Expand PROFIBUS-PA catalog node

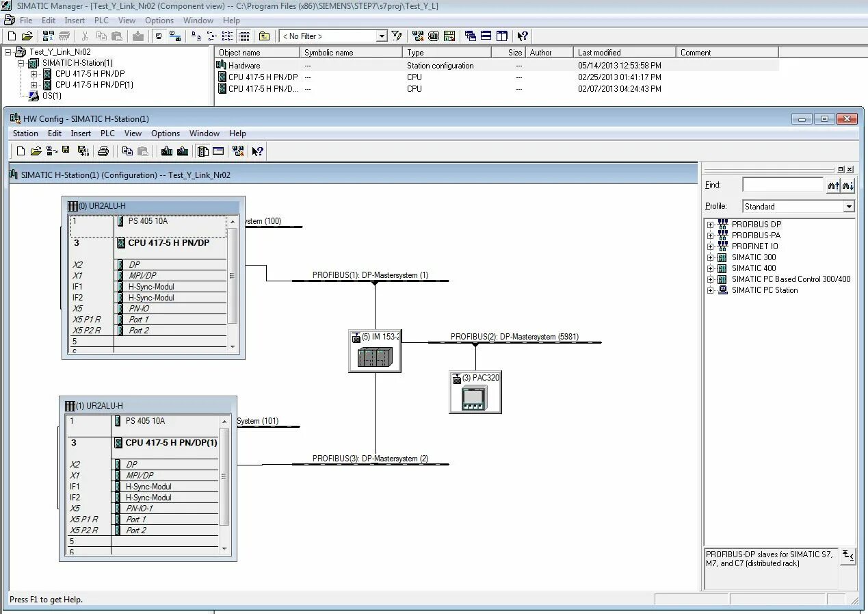tap(710, 235)
